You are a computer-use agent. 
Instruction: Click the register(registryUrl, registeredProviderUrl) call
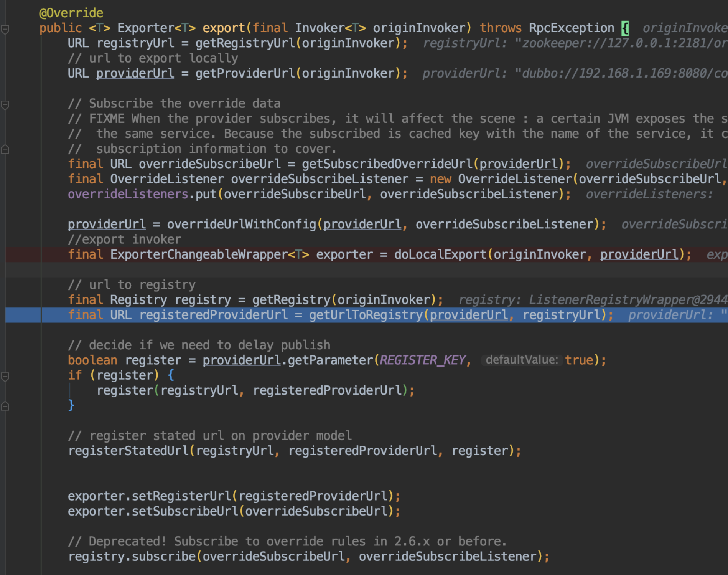(x=255, y=391)
